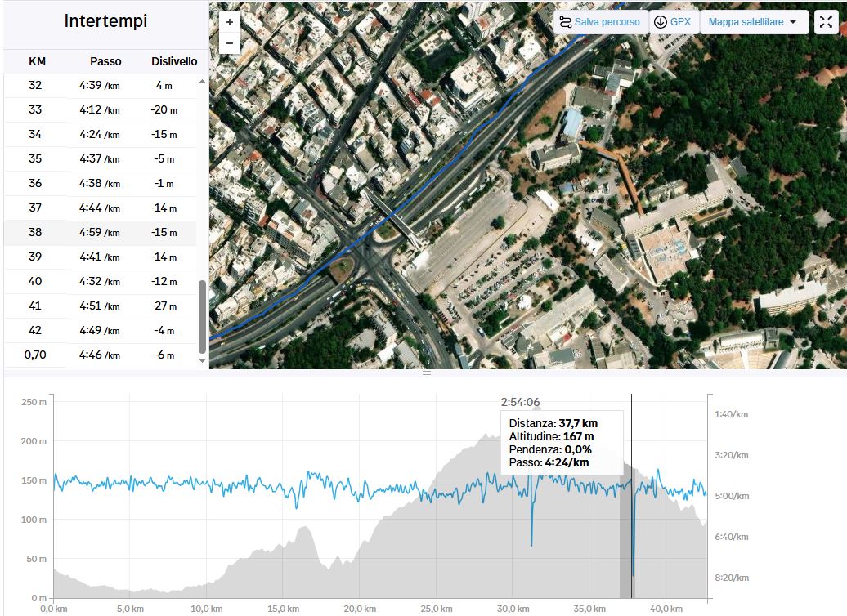
Task: Select split row for km 32
Action: 101,85
